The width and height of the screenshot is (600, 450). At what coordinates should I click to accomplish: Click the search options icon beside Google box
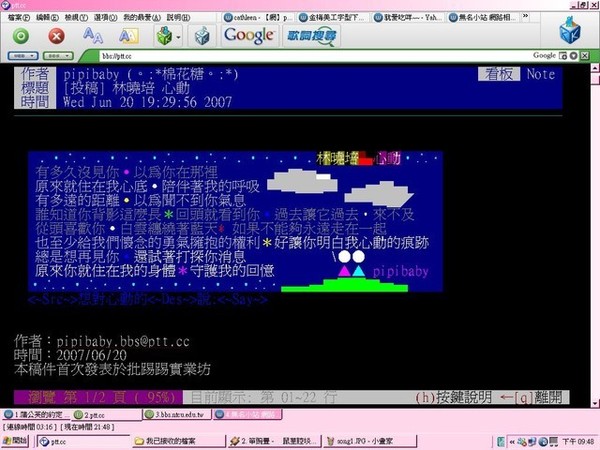pyautogui.click(x=563, y=56)
